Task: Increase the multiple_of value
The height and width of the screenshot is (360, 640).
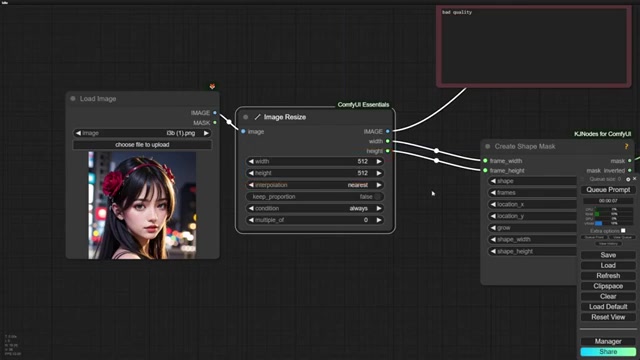Action: pyautogui.click(x=379, y=220)
